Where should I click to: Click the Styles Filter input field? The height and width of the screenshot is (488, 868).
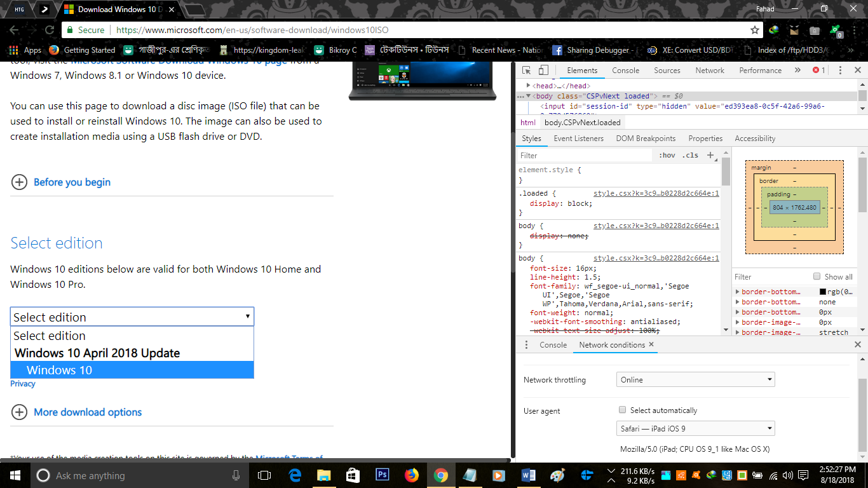coord(585,155)
